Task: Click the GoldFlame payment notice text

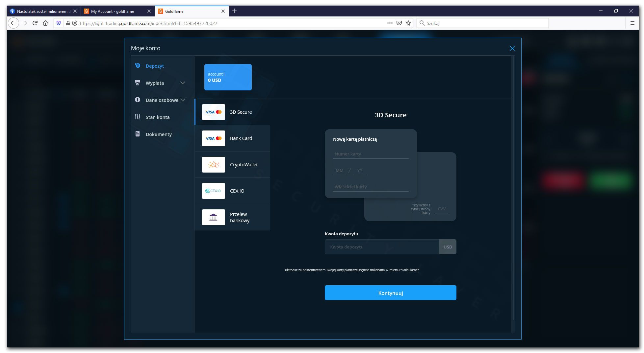Action: tap(352, 270)
